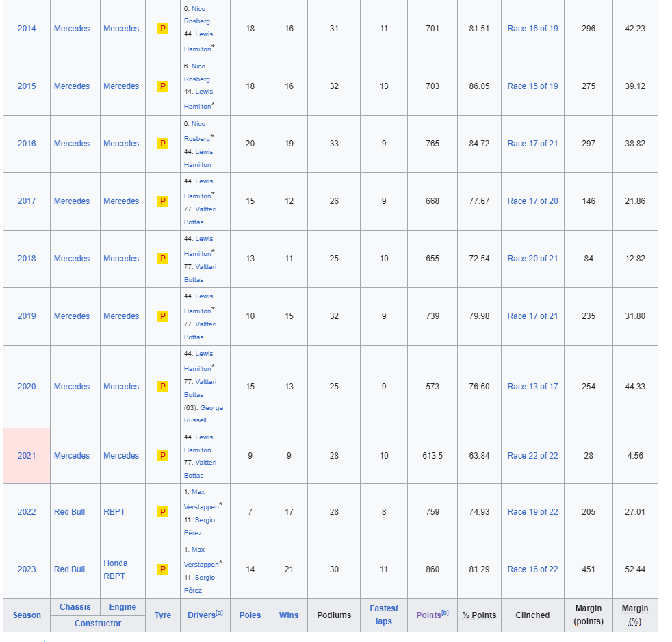Click the Red Bull chassis link for 2023
The width and height of the screenshot is (672, 642).
(69, 569)
